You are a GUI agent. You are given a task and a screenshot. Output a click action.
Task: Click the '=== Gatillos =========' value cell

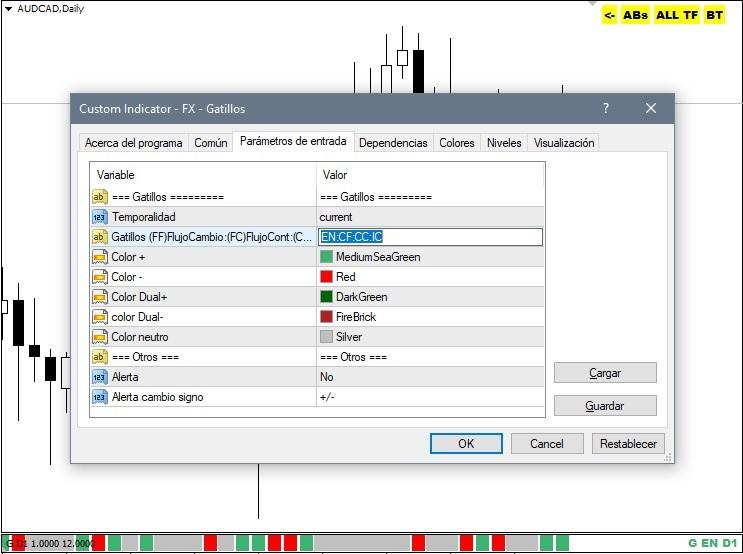click(x=431, y=197)
